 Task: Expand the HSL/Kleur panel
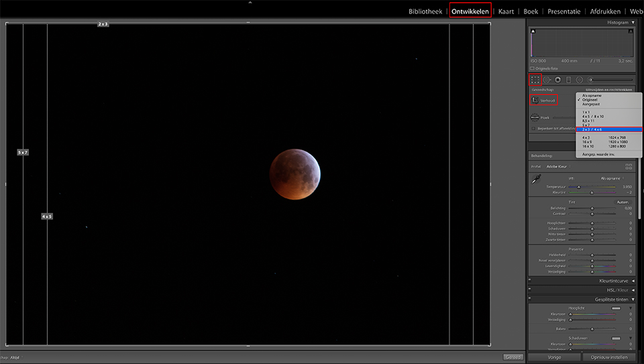coord(633,290)
